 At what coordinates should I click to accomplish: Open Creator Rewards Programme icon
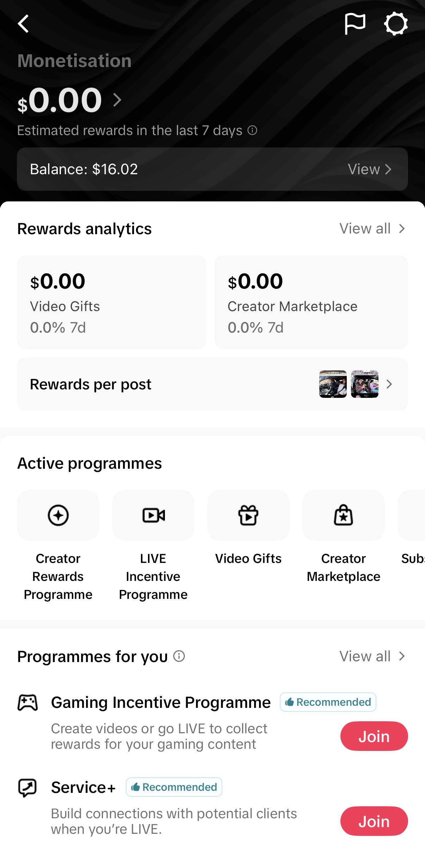[x=58, y=515]
